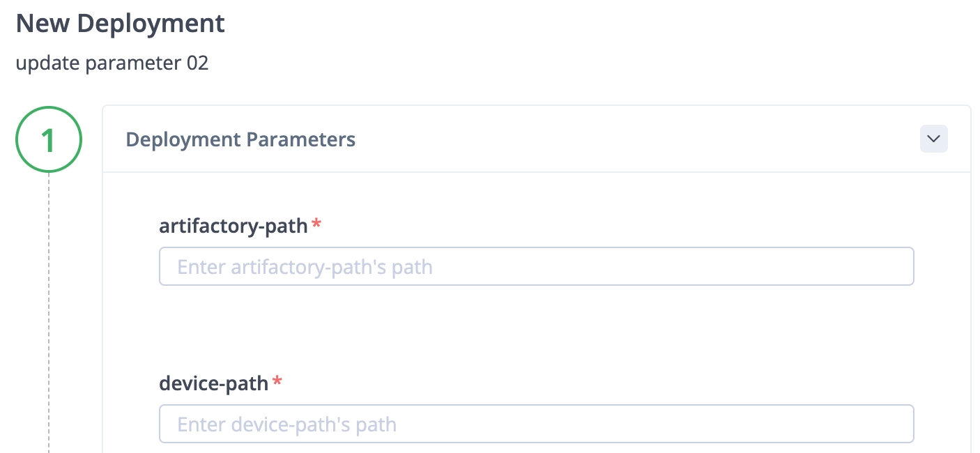Screen dimensions: 980x453
Task: Focus the device-path input field
Action: click(x=536, y=424)
